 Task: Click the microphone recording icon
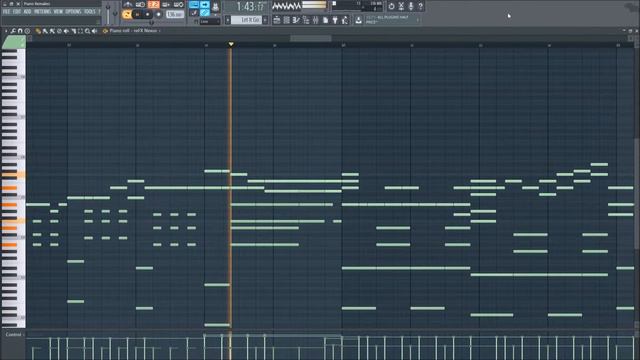tap(411, 6)
